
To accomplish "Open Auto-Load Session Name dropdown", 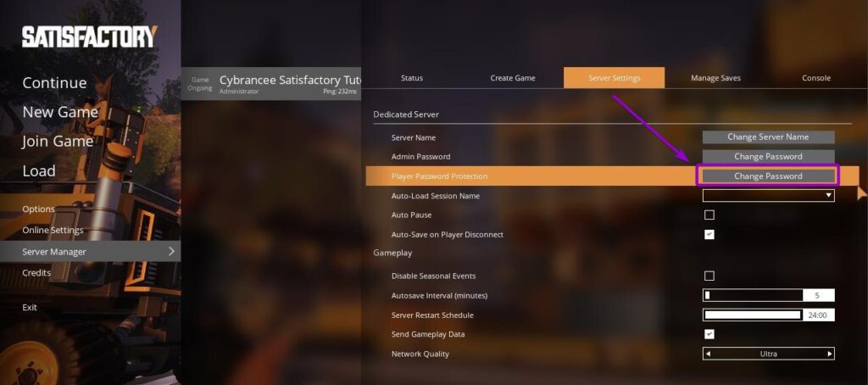I will coord(768,196).
